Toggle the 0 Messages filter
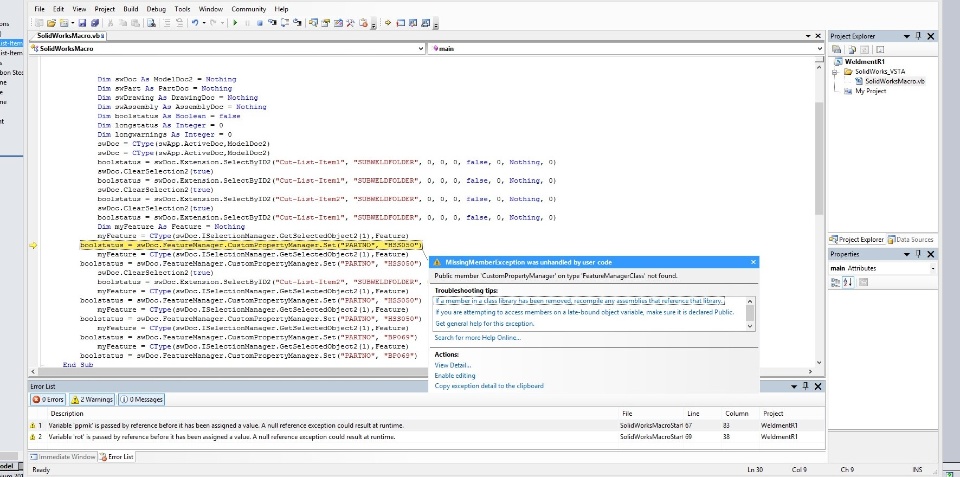Viewport: 960px width, 477px height. pos(141,399)
